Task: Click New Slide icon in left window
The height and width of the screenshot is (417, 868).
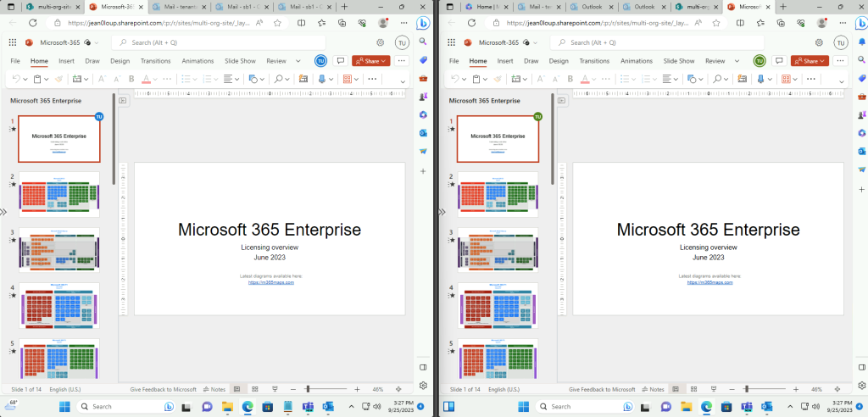Action: click(77, 79)
